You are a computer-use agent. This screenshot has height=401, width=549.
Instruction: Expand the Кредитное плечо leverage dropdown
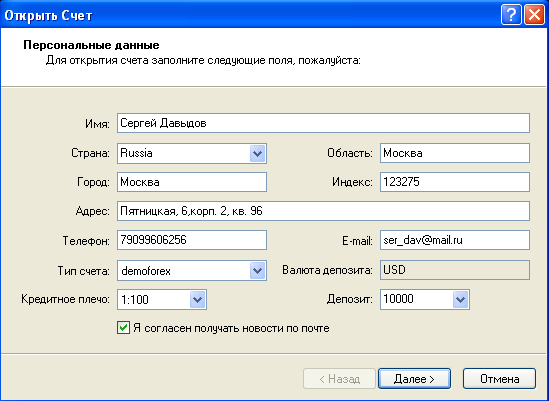197,299
